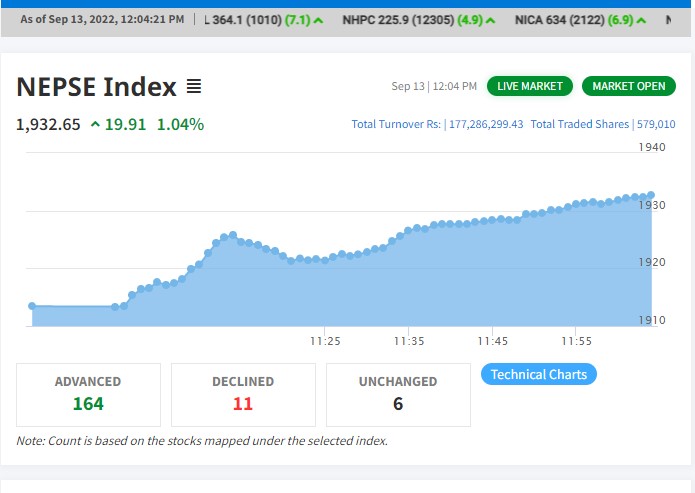Open Technical Charts
The height and width of the screenshot is (493, 695).
539,374
